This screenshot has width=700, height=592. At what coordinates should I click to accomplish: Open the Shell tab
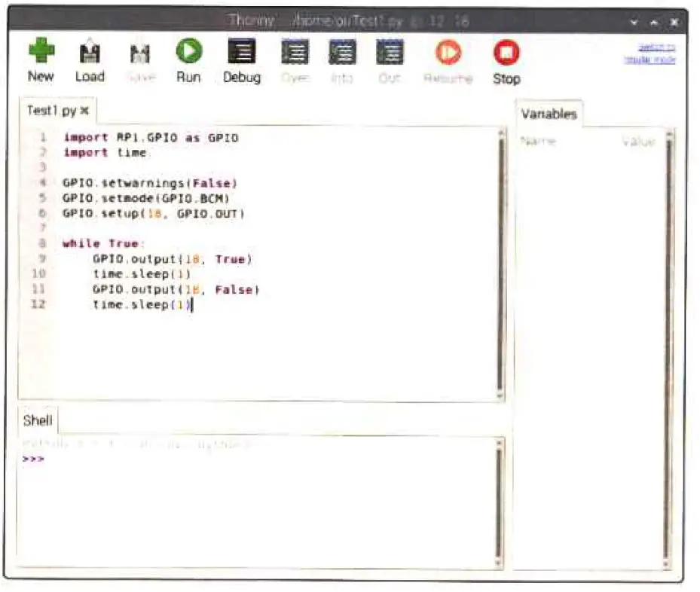tap(38, 420)
